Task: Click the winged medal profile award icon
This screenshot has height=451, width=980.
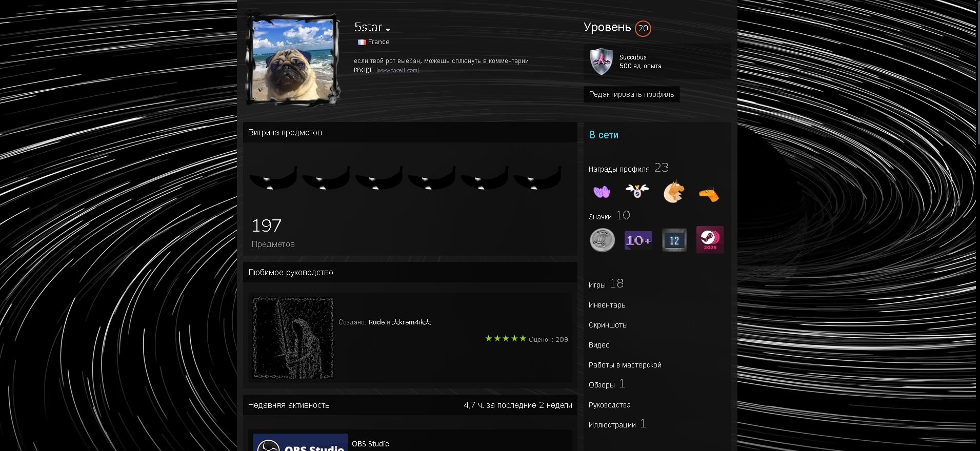Action: tap(637, 191)
